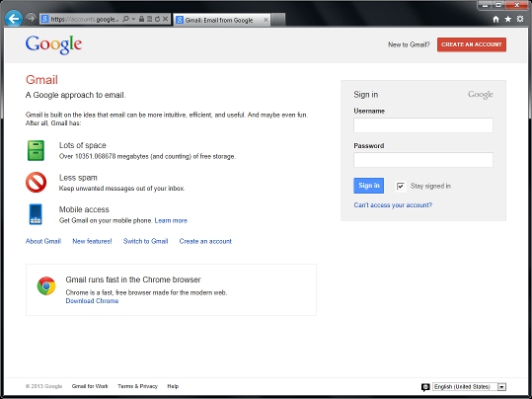Open the About Gmail link
Viewport: 532px width, 399px height.
click(x=43, y=241)
